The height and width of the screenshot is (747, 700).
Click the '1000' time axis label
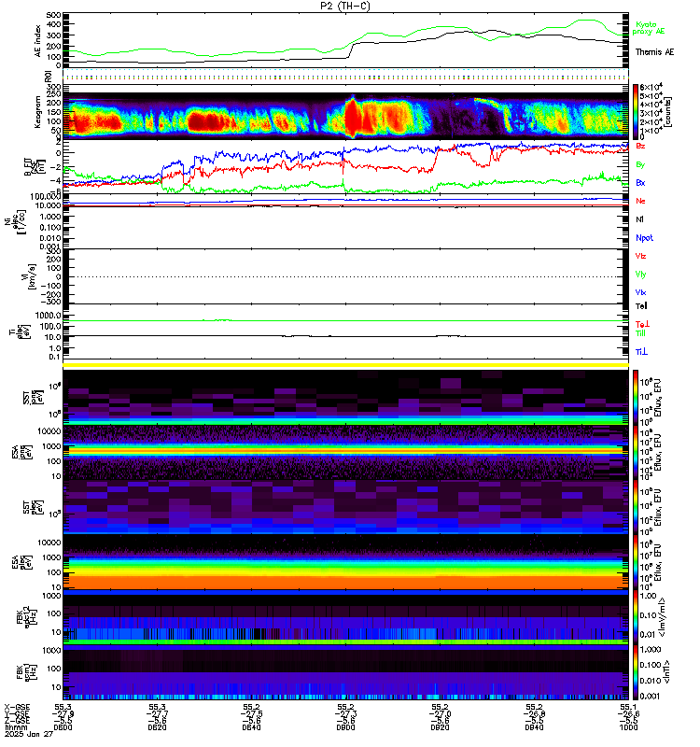pyautogui.click(x=628, y=727)
